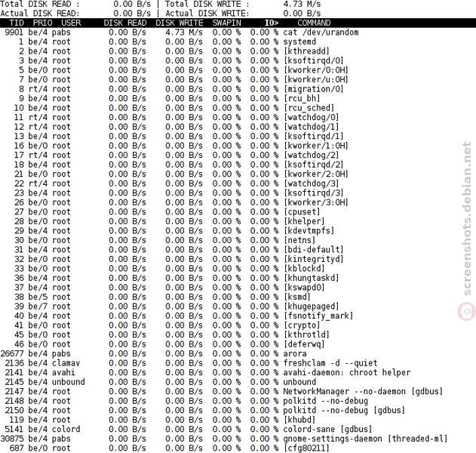Select the [cfg80211] process
This screenshot has height=453, width=476.
238,448
